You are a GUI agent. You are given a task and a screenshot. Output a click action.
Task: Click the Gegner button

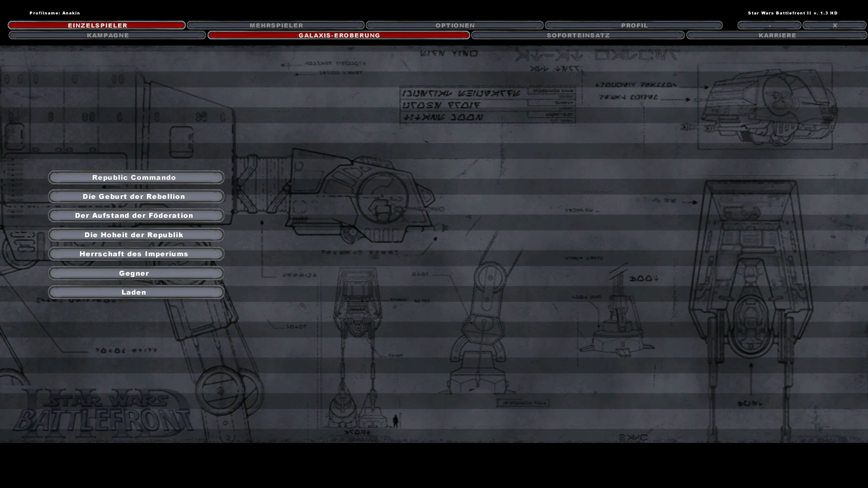(136, 273)
